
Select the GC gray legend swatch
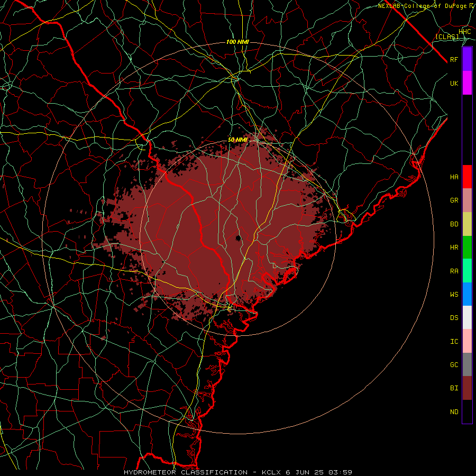pos(467,364)
